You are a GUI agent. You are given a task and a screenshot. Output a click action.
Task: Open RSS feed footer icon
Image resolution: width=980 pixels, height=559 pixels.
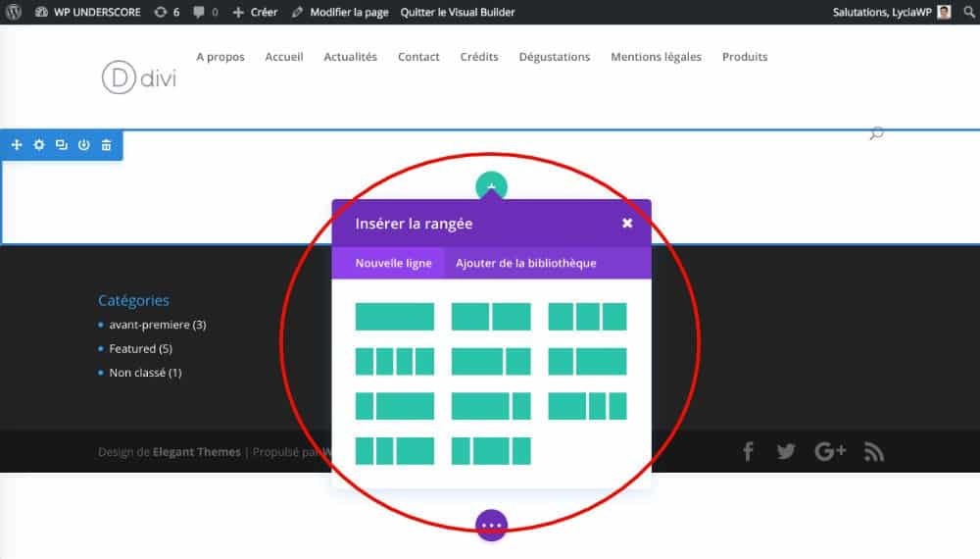[x=874, y=451]
